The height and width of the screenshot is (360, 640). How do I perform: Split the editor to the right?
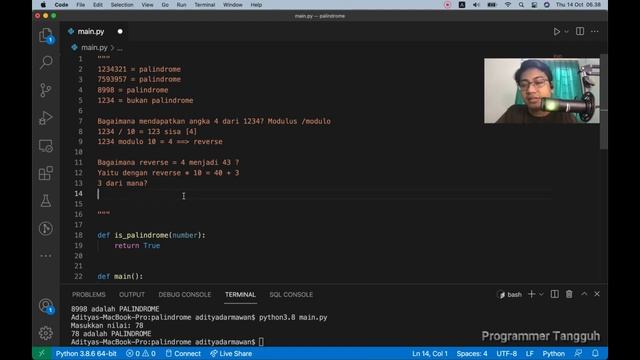tap(580, 31)
